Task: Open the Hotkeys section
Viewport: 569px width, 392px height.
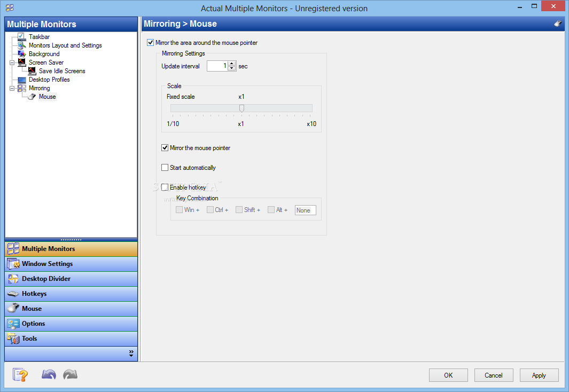Action: click(71, 294)
